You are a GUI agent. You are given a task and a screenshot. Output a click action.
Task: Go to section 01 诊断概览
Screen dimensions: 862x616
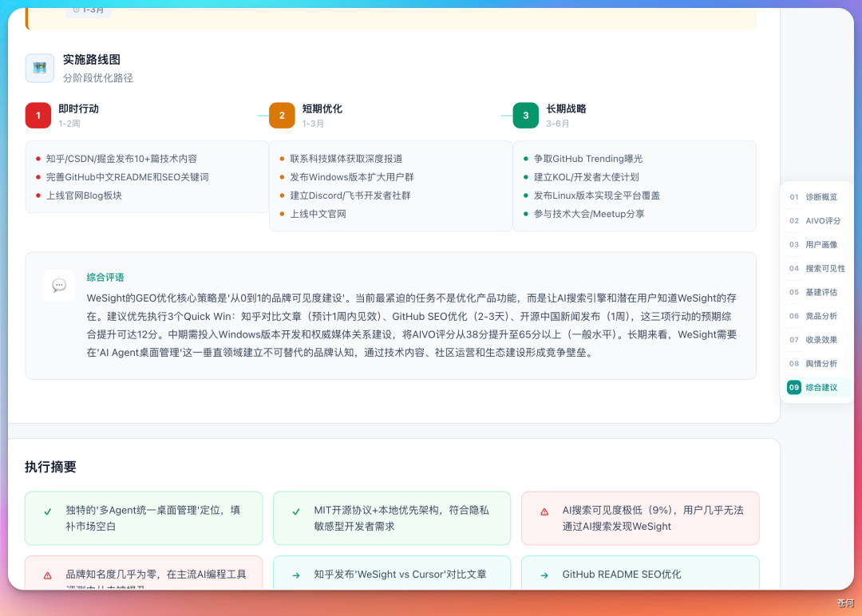pyautogui.click(x=814, y=197)
